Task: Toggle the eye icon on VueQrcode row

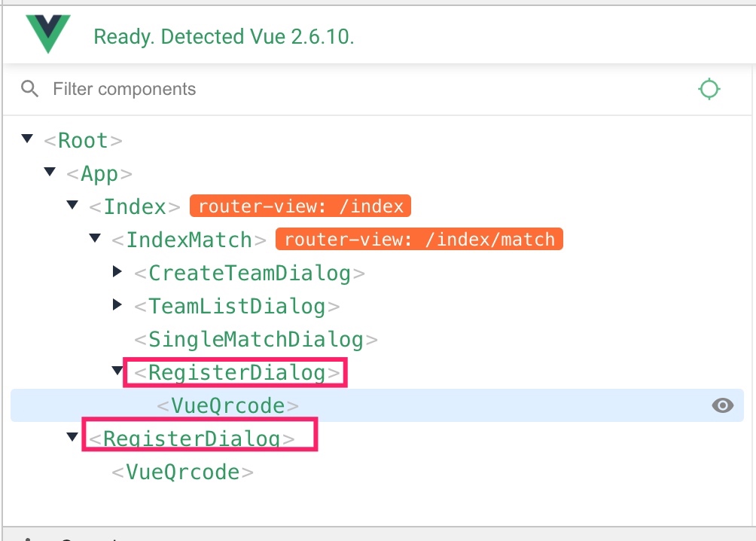Action: 722,405
